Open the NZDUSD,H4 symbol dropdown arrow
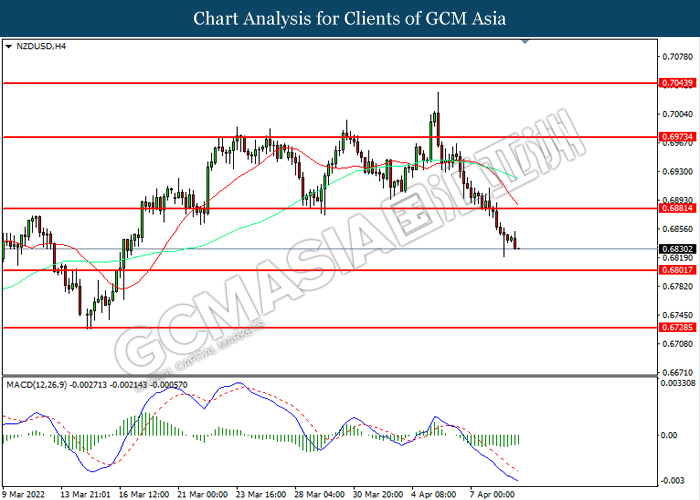The height and width of the screenshot is (500, 700). point(8,46)
